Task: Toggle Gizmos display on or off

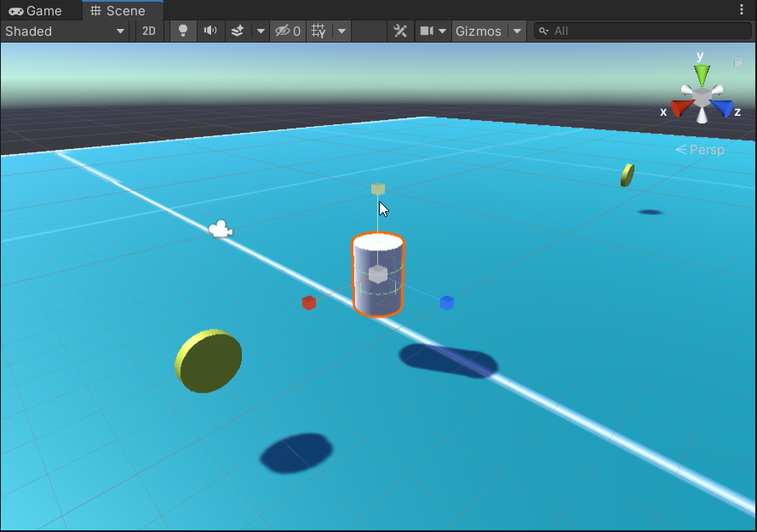Action: coord(479,31)
